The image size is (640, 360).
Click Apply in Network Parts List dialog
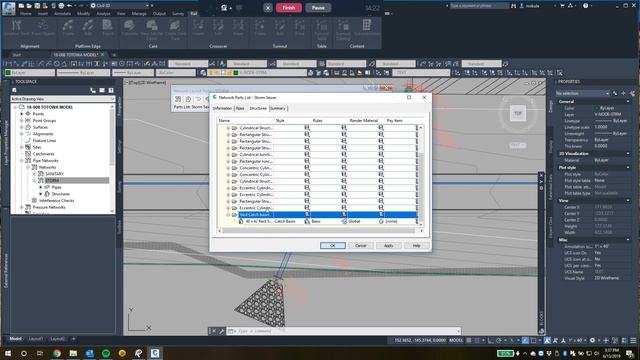coord(388,245)
